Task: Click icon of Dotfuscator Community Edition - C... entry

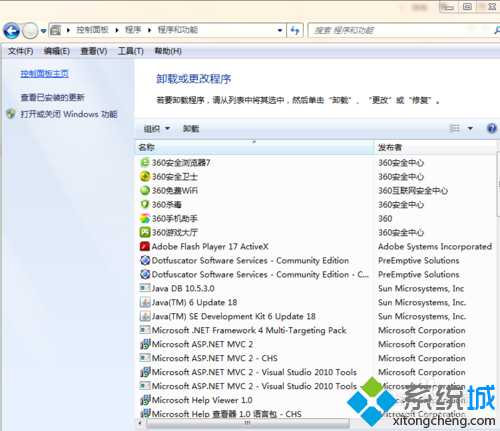Action: tap(145, 274)
